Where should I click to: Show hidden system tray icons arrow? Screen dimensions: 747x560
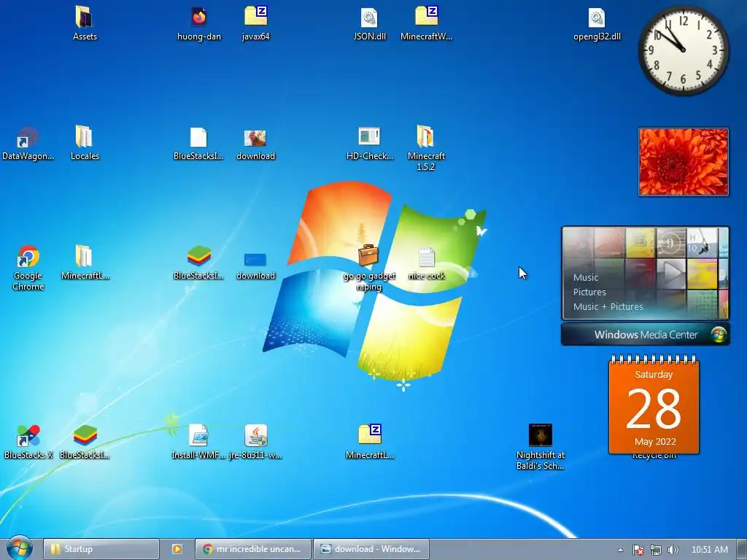coord(620,550)
